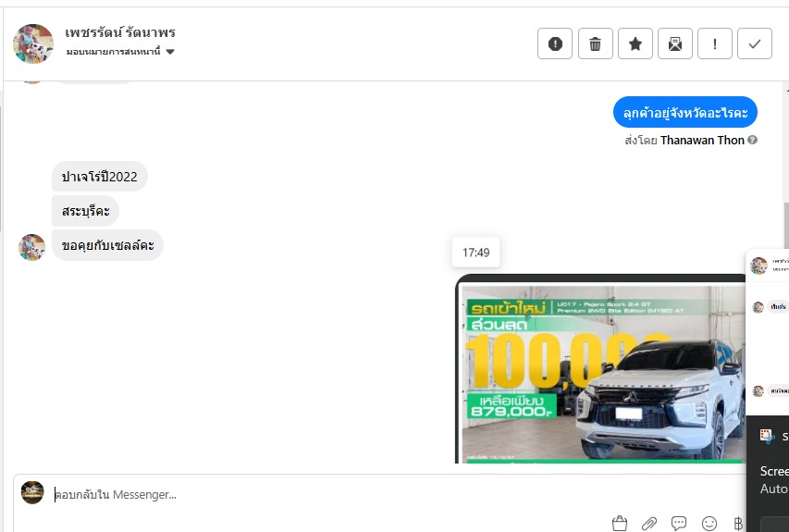The height and width of the screenshot is (532, 789).
Task: Click the baht payment request icon
Action: (738, 524)
